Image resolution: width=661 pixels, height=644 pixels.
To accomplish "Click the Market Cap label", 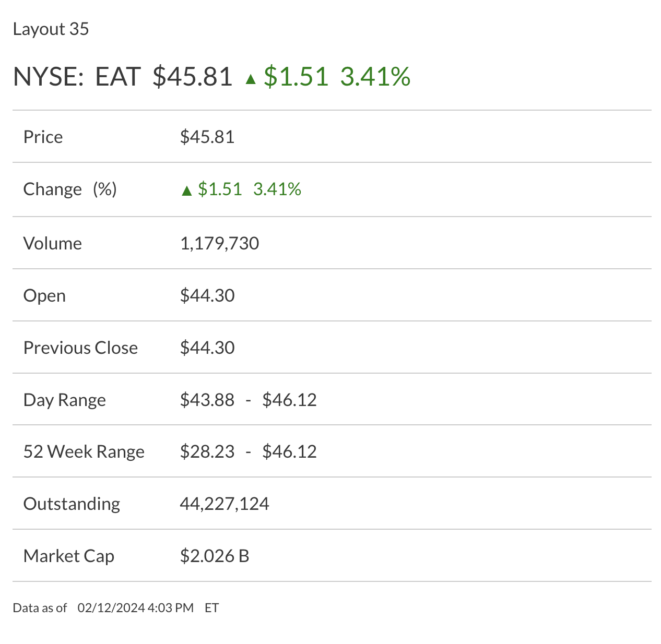I will point(68,556).
